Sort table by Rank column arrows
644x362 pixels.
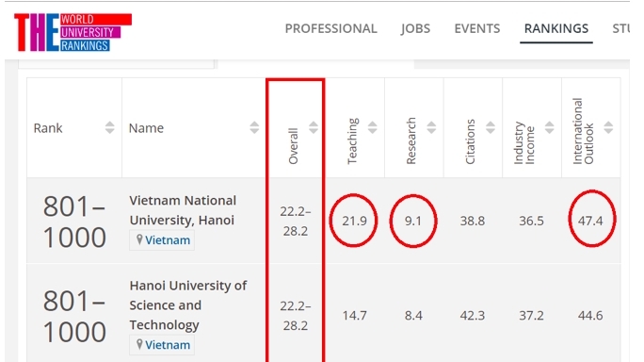coord(109,127)
